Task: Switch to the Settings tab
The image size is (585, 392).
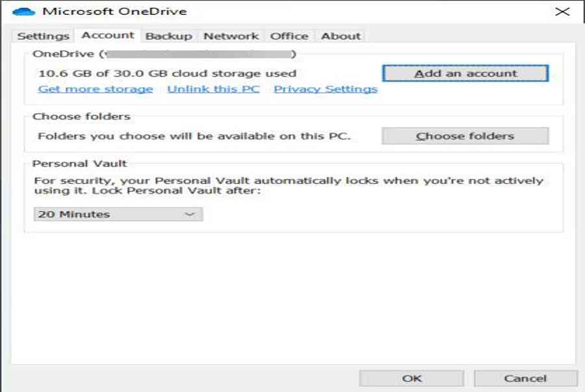Action: tap(43, 36)
